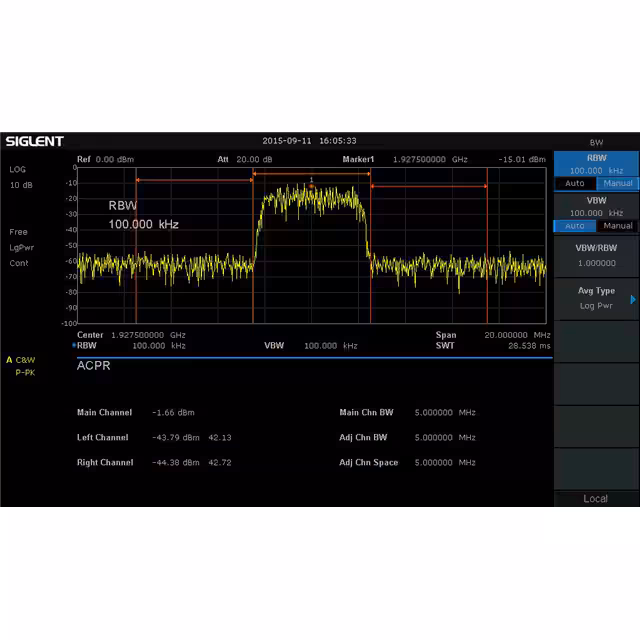Viewport: 640px width, 640px height.
Task: Click the LOG scale label
Action: (x=18, y=169)
